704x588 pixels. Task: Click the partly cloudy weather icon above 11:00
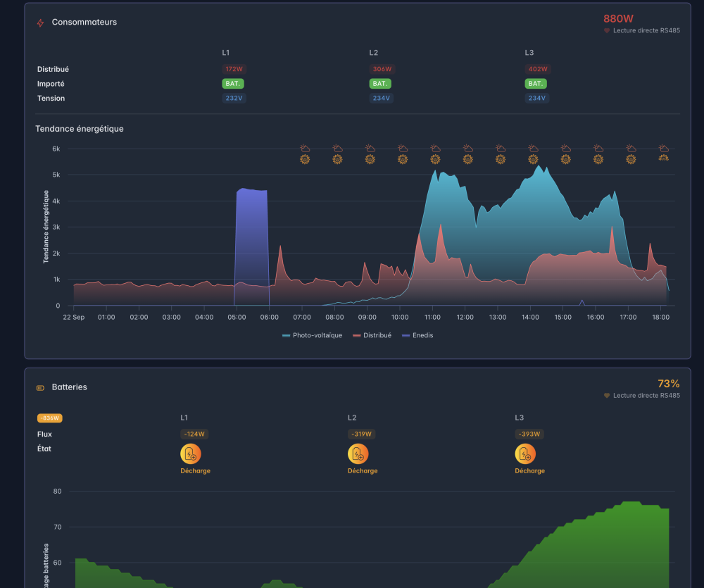tap(435, 149)
